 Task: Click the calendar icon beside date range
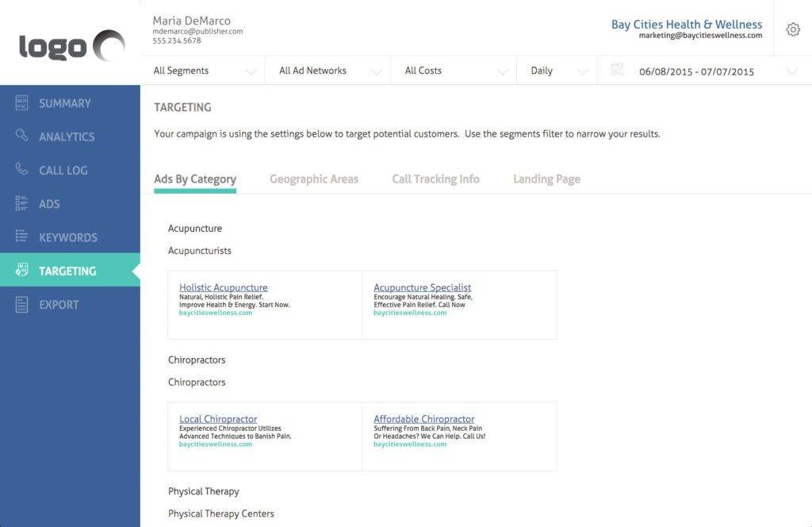pyautogui.click(x=617, y=69)
